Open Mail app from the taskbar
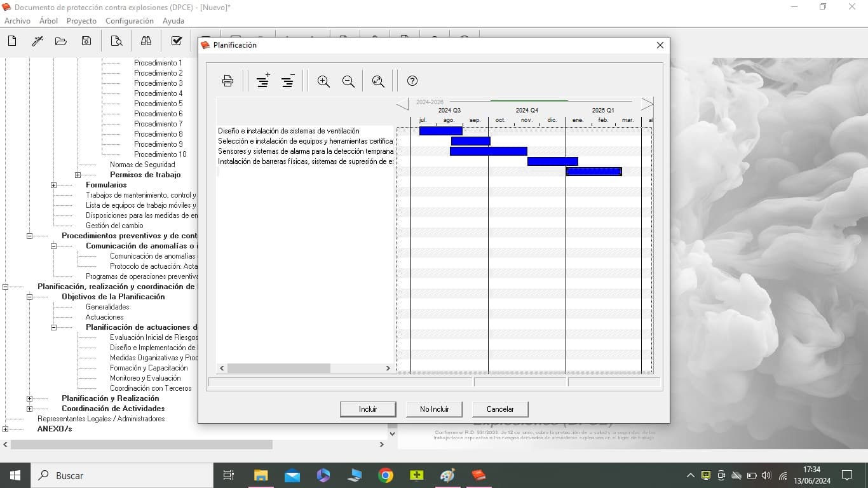 [292, 475]
